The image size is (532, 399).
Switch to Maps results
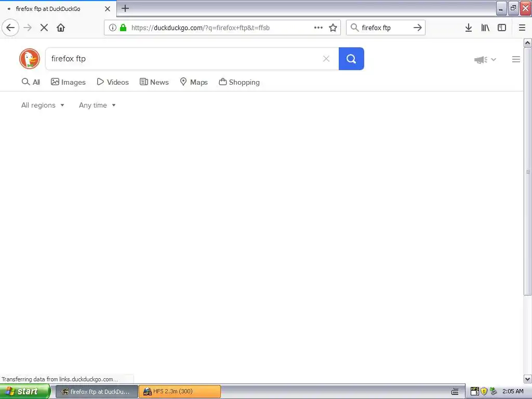tap(194, 82)
